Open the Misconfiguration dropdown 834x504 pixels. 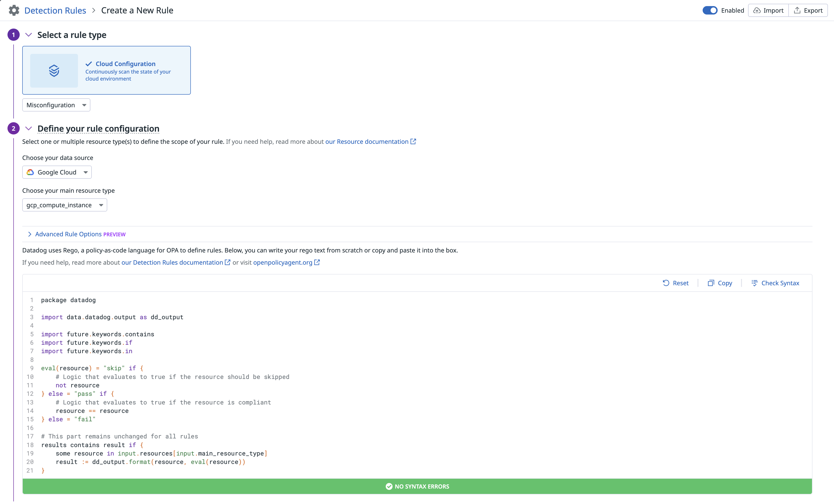[56, 105]
